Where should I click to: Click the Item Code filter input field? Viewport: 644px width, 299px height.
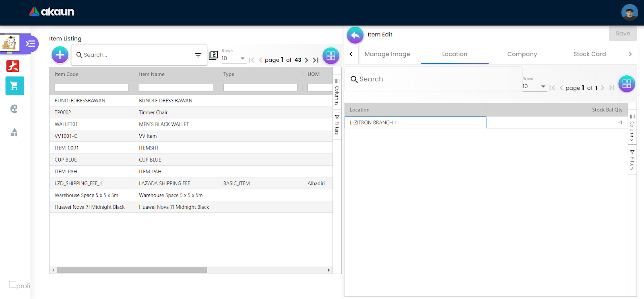92,87
